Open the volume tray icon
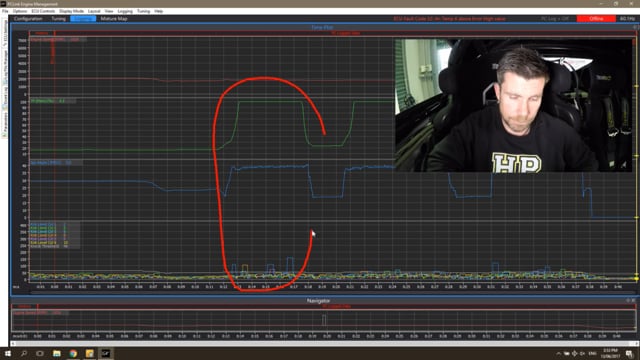The height and width of the screenshot is (360, 640). tap(582, 353)
